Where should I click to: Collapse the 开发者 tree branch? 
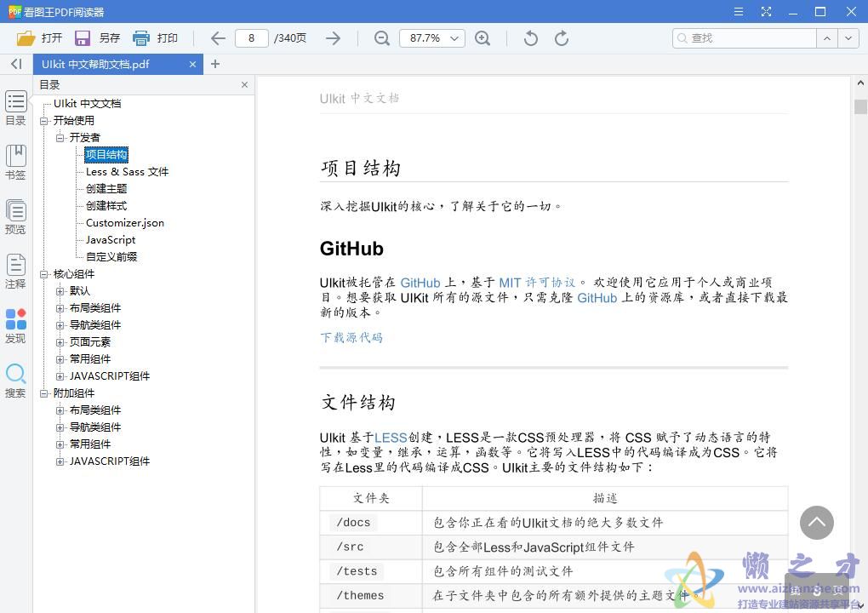pyautogui.click(x=60, y=137)
